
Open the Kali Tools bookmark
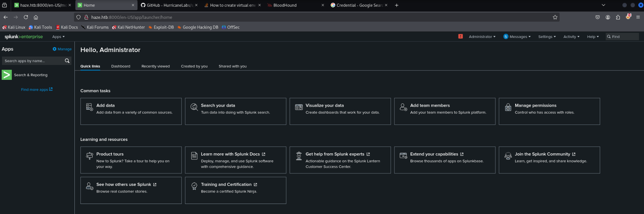(40, 27)
